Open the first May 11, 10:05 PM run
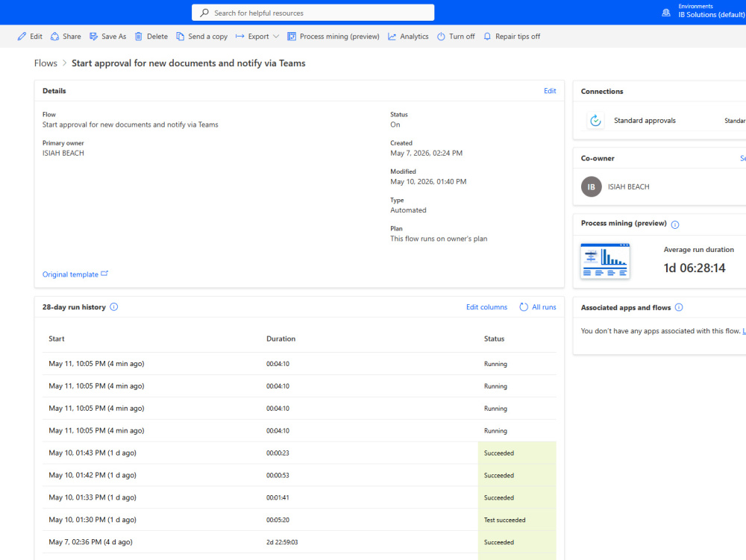746x560 pixels. 299,364
